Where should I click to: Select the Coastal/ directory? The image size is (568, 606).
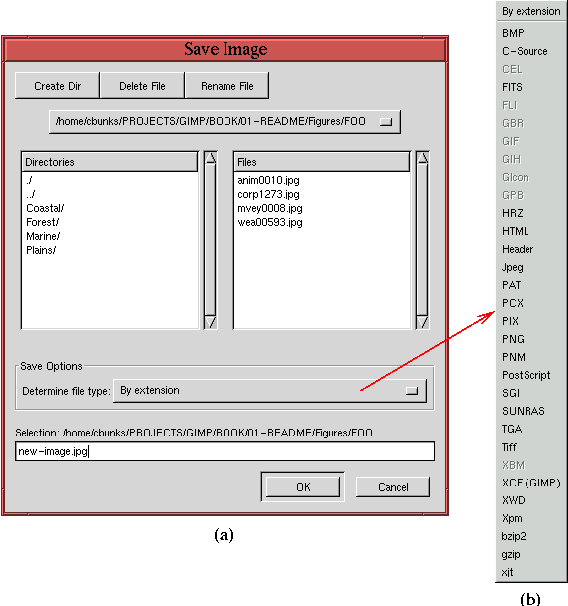pyautogui.click(x=45, y=208)
